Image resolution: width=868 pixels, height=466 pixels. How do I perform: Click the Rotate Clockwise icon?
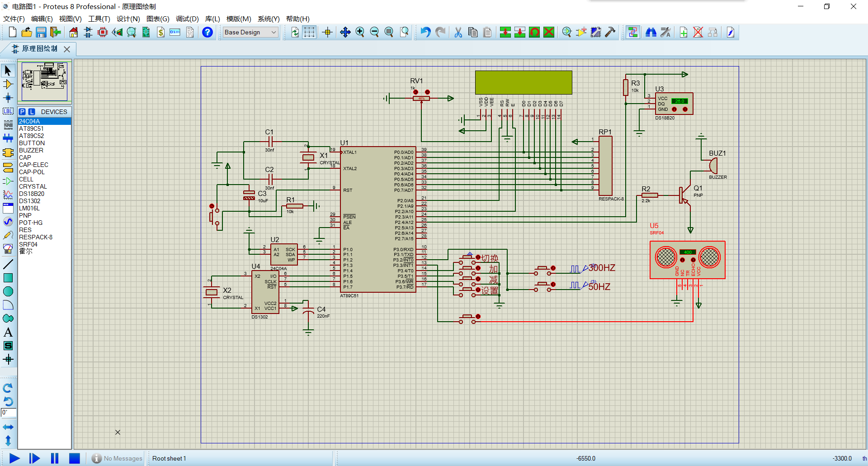coord(8,388)
